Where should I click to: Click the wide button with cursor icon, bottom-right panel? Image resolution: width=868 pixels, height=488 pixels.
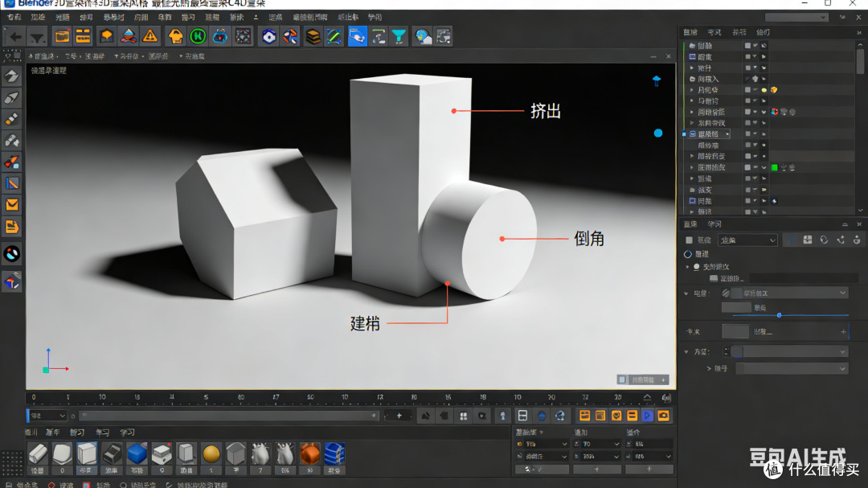tap(542, 470)
